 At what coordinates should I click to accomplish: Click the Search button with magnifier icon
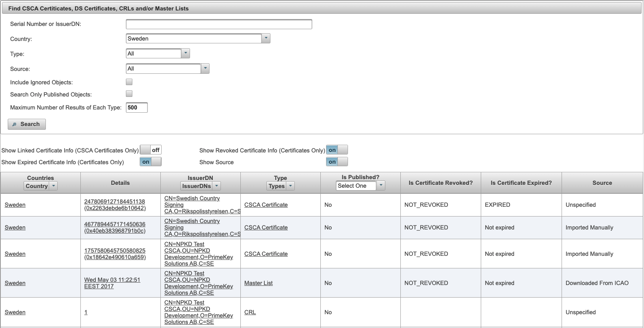click(27, 124)
